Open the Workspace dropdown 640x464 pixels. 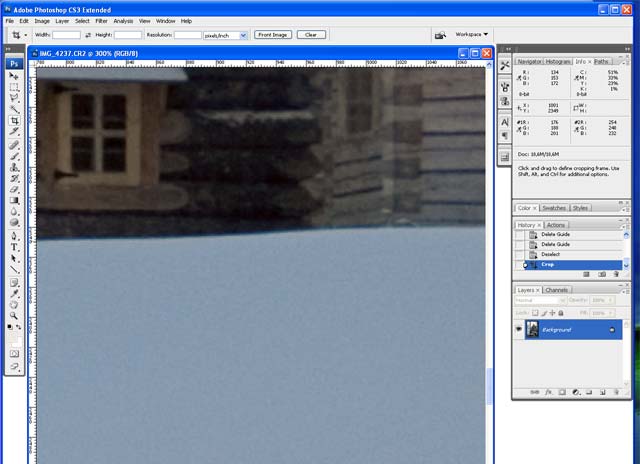pos(472,34)
